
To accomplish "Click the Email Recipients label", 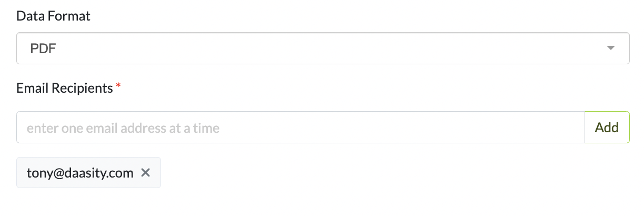I will coord(65,88).
